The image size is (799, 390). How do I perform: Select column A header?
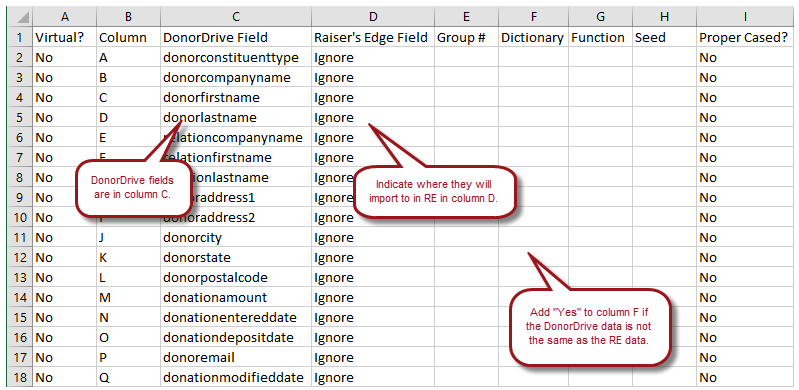pyautogui.click(x=64, y=17)
